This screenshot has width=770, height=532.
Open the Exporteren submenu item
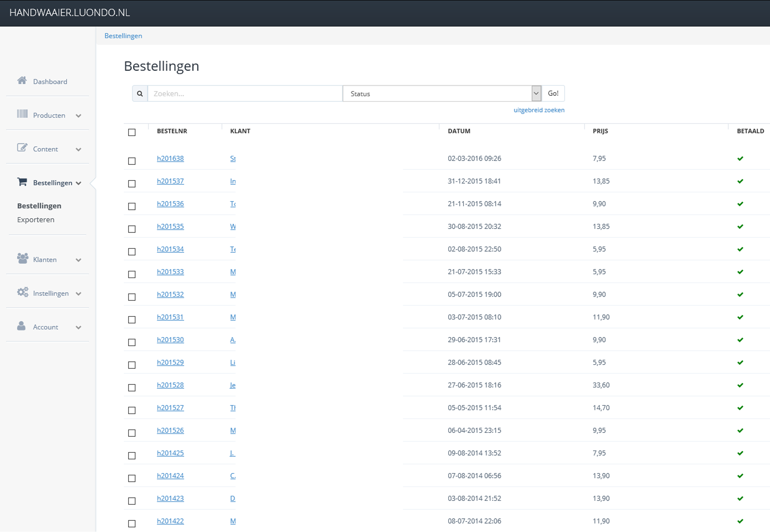coord(36,220)
